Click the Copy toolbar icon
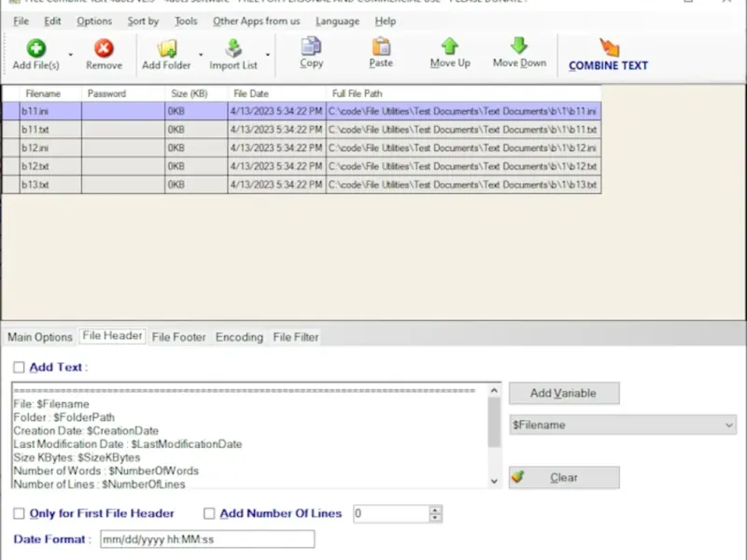 point(311,46)
